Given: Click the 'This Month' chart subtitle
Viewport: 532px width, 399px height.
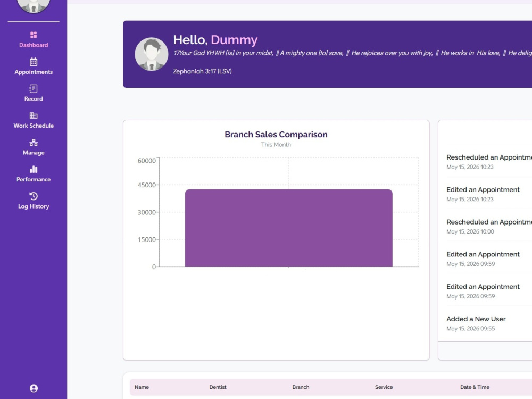Looking at the screenshot, I should click(x=276, y=145).
